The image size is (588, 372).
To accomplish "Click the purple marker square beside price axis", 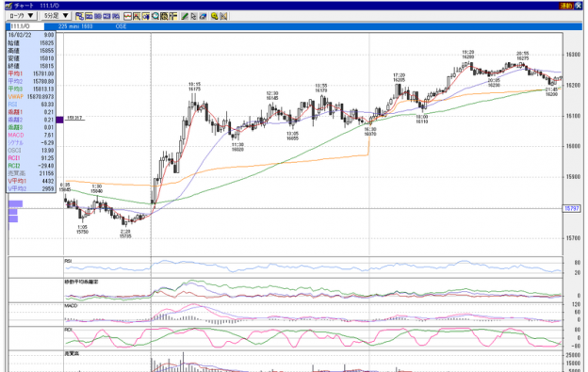I will pyautogui.click(x=59, y=120).
